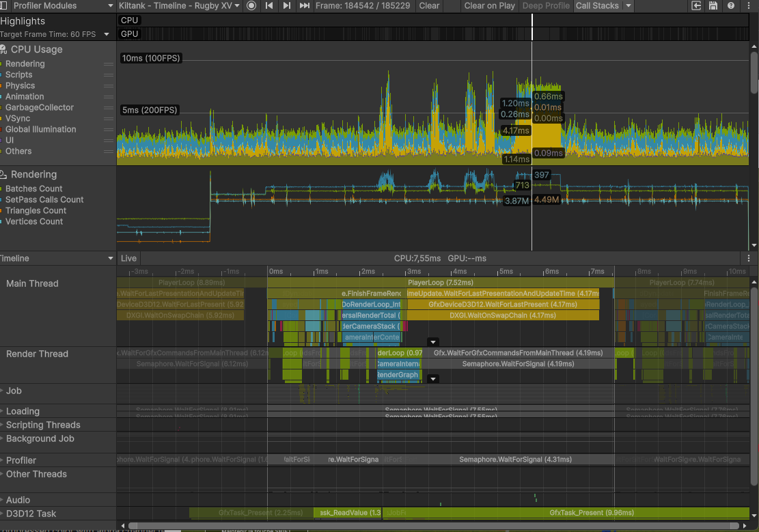
Task: Click the VSync color swatch
Action: click(x=4, y=118)
